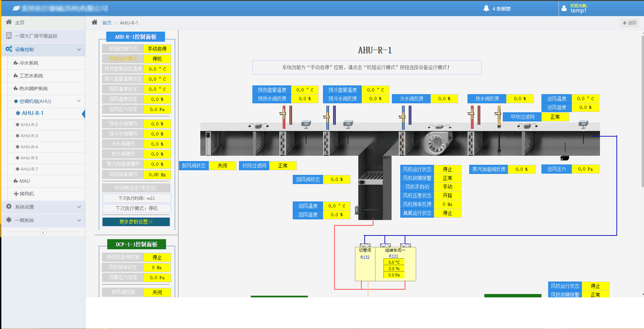
Task: Click the R131 组装车间一 room label
Action: tap(395, 253)
